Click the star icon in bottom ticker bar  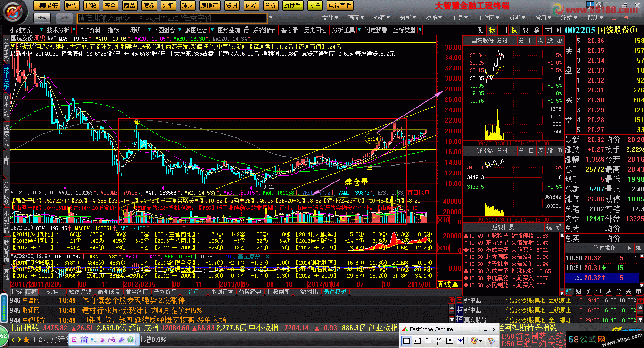pyautogui.click(x=26, y=340)
